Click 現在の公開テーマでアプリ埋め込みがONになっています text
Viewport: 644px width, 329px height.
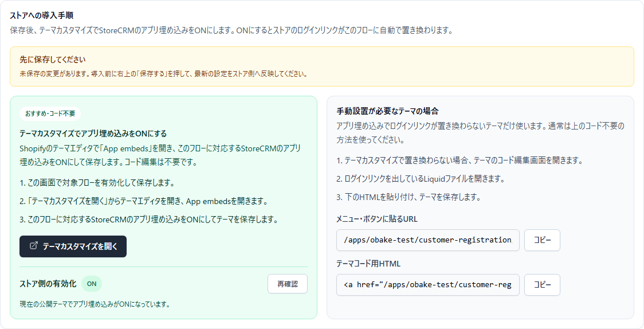(x=95, y=304)
